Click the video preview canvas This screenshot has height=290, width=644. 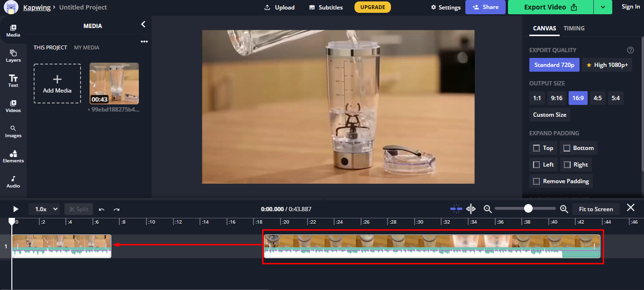(x=338, y=107)
